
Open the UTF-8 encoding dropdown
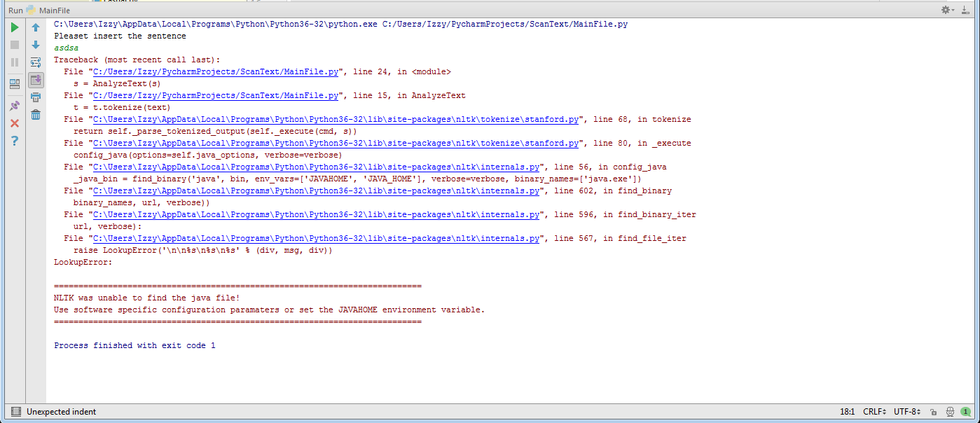pos(908,412)
